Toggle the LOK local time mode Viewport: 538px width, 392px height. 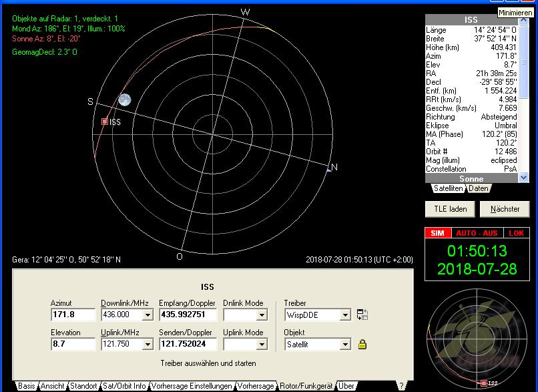pyautogui.click(x=516, y=233)
